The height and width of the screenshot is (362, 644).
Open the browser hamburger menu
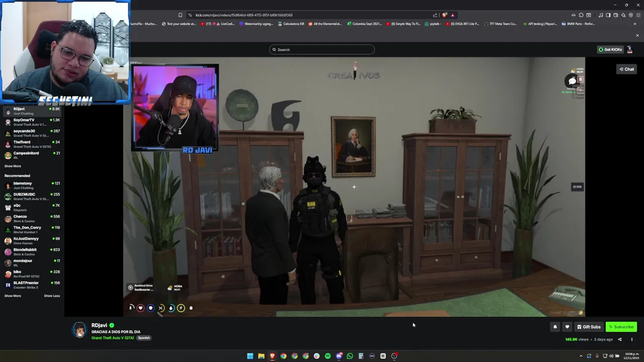(638, 15)
